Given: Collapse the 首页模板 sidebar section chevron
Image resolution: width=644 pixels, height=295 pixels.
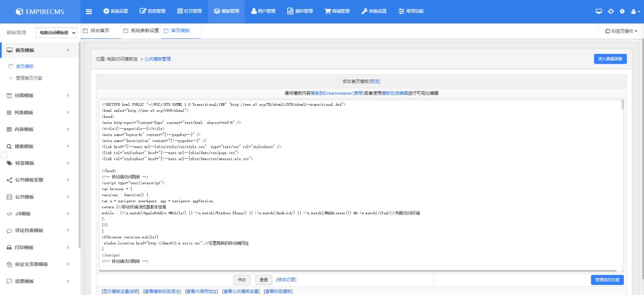Looking at the screenshot, I should point(68,50).
